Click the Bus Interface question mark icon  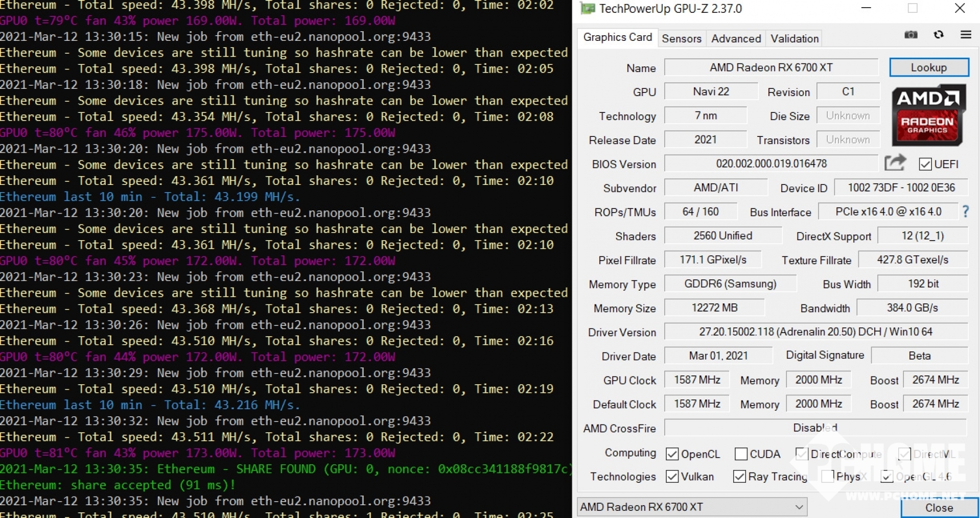[x=965, y=211]
